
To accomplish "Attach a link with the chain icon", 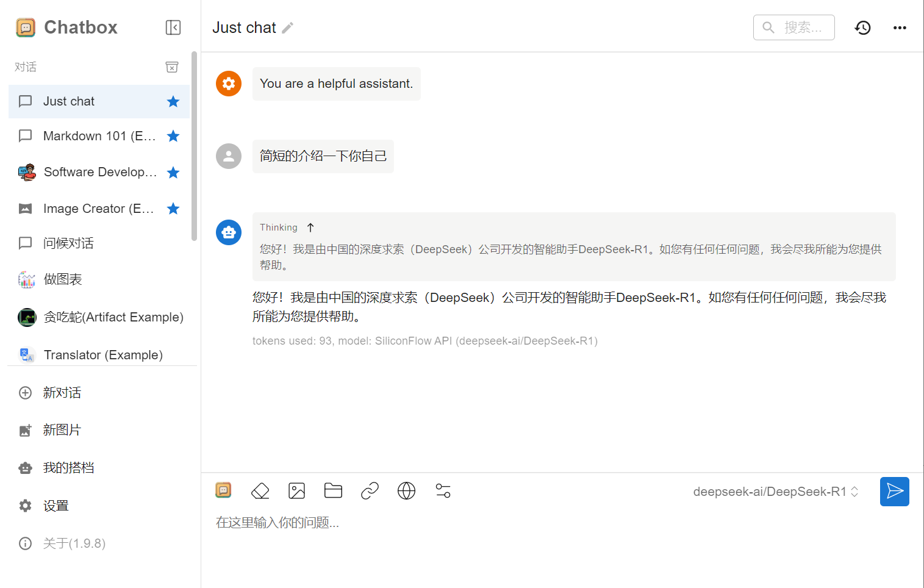I will [x=370, y=491].
